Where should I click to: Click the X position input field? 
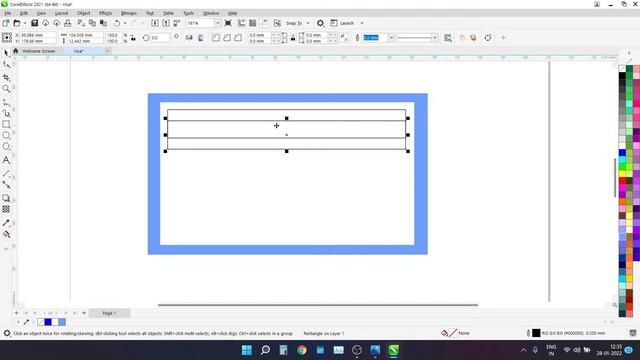(x=38, y=35)
